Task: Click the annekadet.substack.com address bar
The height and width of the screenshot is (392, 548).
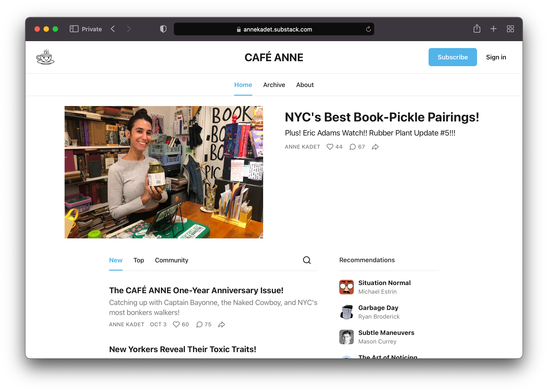Action: [x=274, y=29]
